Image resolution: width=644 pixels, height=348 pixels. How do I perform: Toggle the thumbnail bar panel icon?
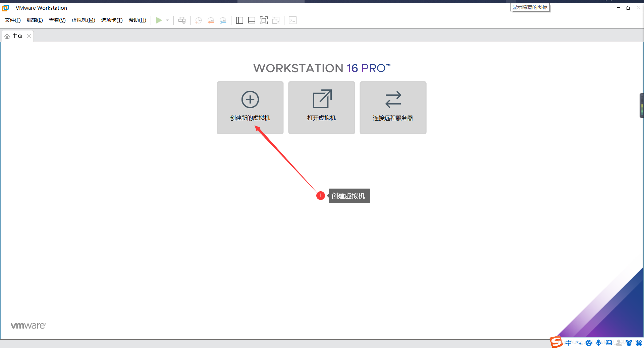(x=252, y=20)
